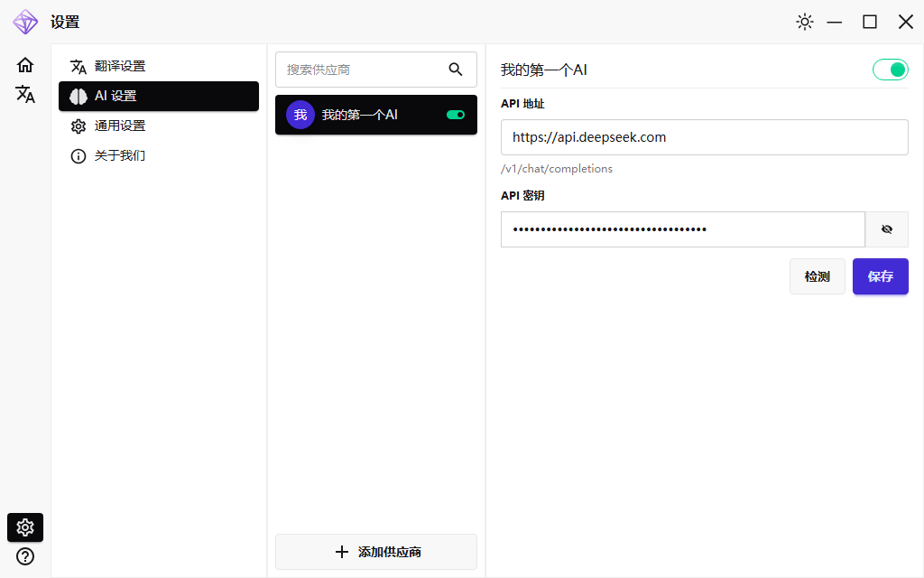Viewport: 924px width, 578px height.
Task: Click the app logo in title bar
Action: (24, 21)
